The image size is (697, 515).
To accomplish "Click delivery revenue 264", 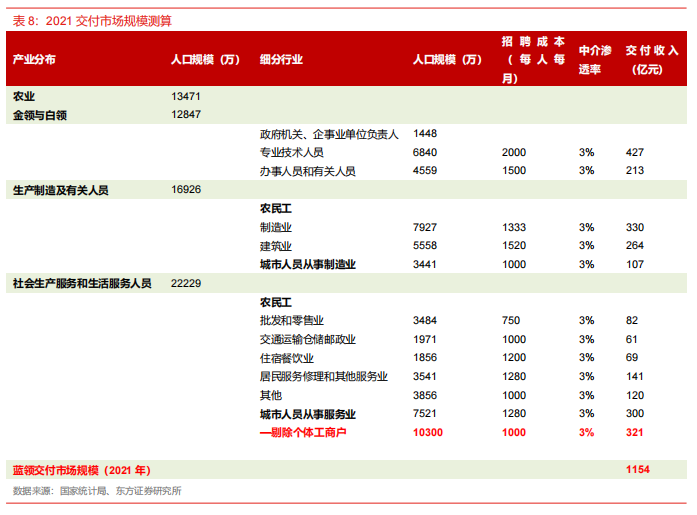I will point(635,246).
